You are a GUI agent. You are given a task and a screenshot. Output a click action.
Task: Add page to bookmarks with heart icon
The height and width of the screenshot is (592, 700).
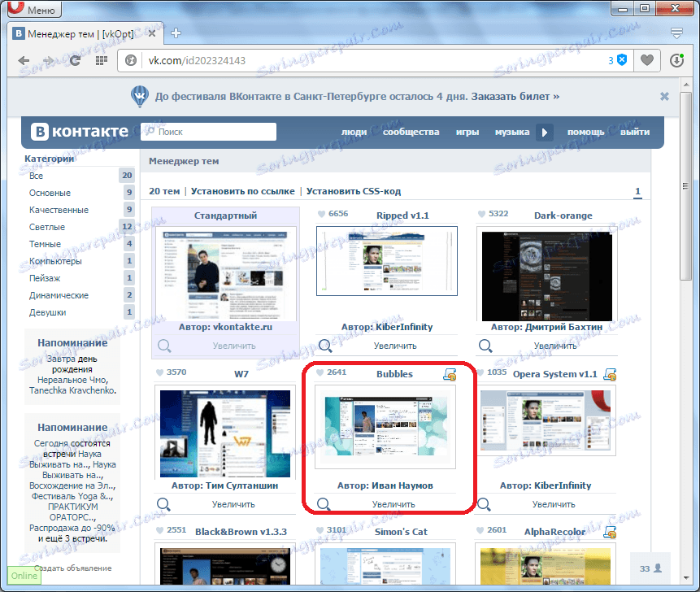point(647,60)
